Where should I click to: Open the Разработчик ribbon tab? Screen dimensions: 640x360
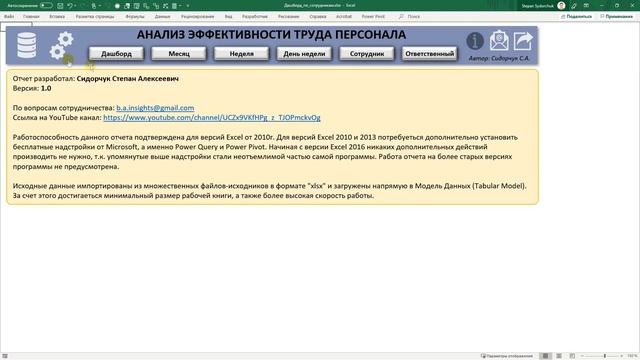(x=255, y=16)
